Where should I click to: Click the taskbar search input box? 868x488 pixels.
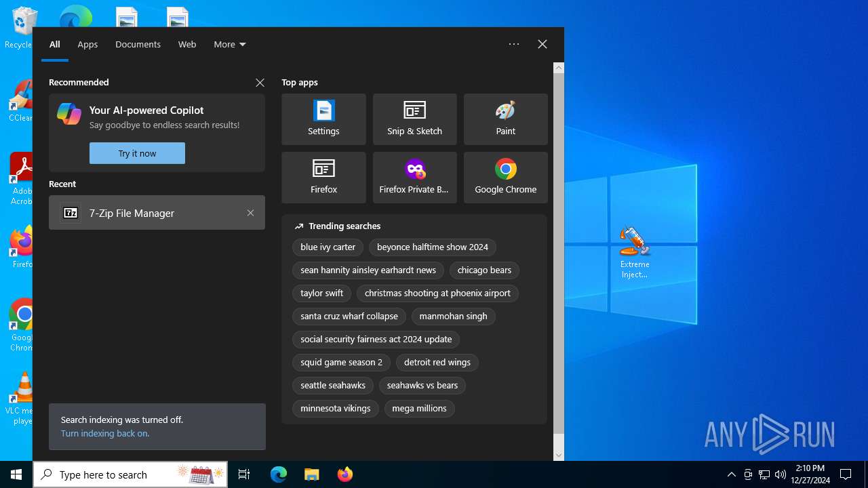[x=130, y=474]
